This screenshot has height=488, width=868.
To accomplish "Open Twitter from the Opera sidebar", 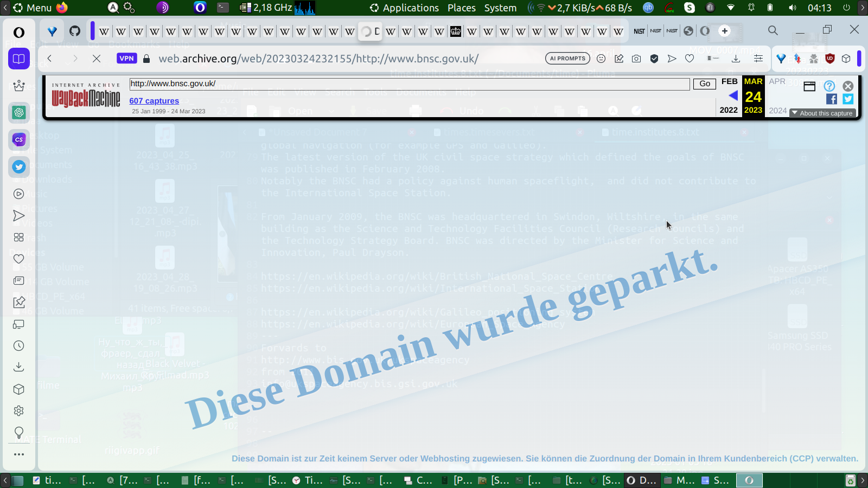I will tap(19, 166).
